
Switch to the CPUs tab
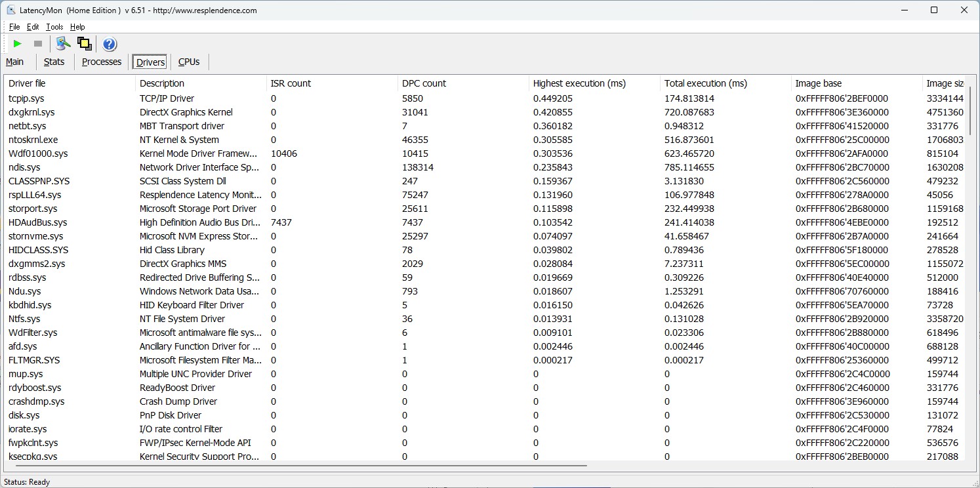(189, 62)
